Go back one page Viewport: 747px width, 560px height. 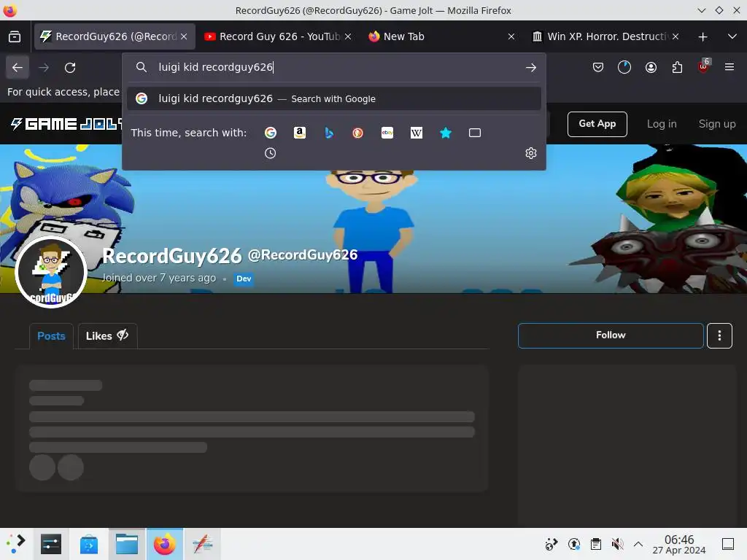(18, 68)
